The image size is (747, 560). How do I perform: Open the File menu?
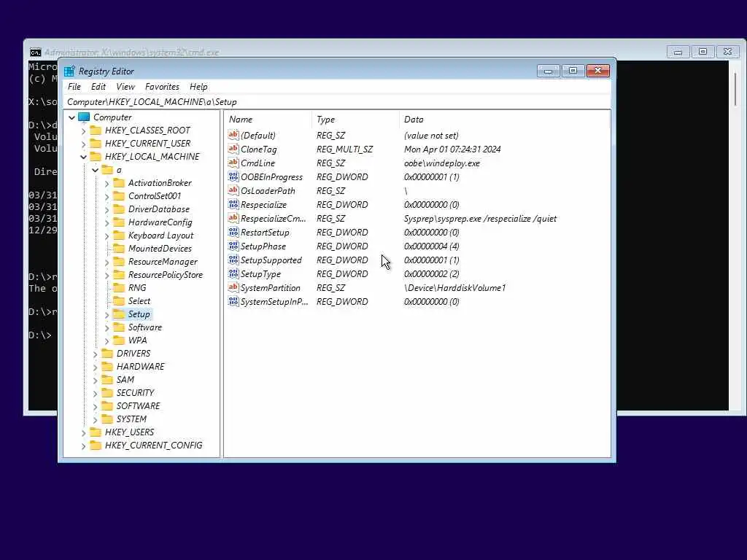pyautogui.click(x=74, y=87)
